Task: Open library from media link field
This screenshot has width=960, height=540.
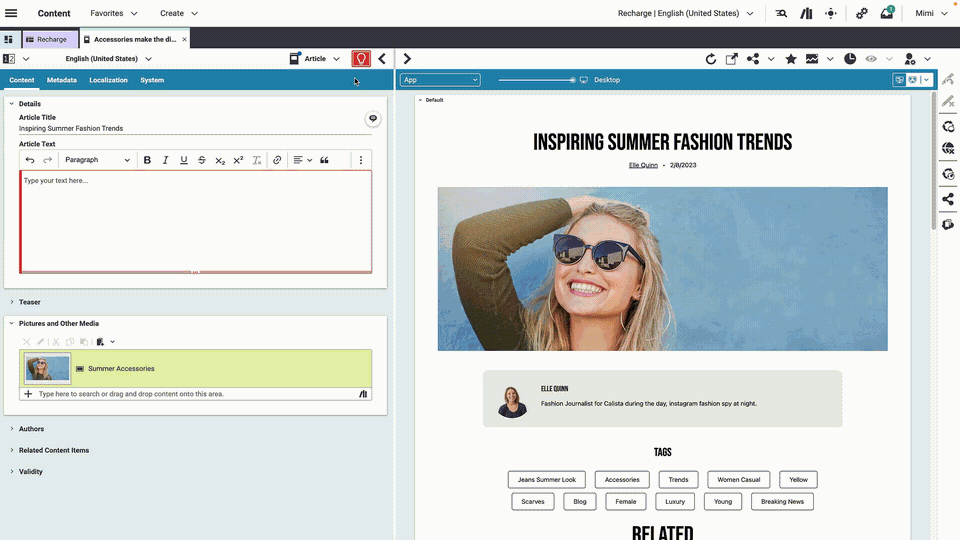Action: click(363, 394)
